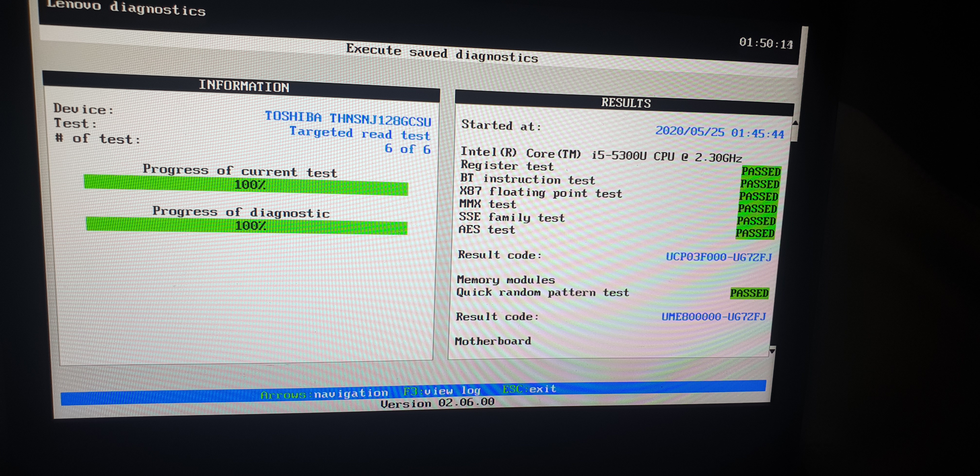The width and height of the screenshot is (980, 476).
Task: Click the Register test row
Action: point(621,169)
